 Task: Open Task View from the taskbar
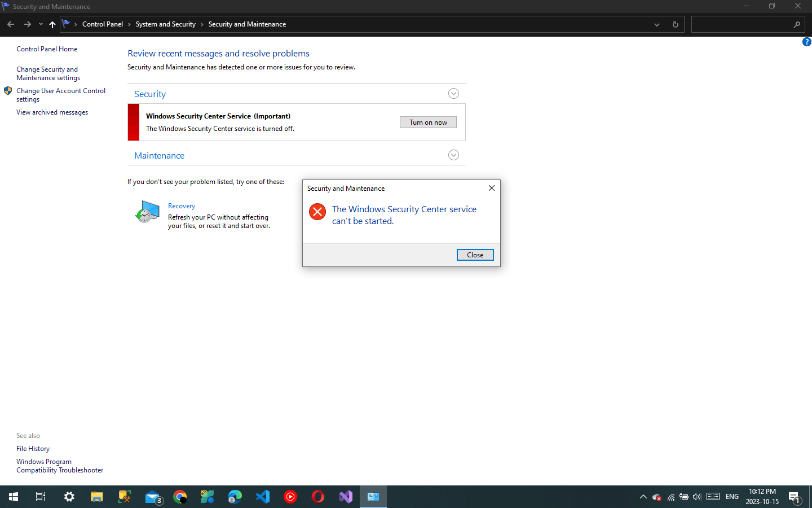point(41,497)
